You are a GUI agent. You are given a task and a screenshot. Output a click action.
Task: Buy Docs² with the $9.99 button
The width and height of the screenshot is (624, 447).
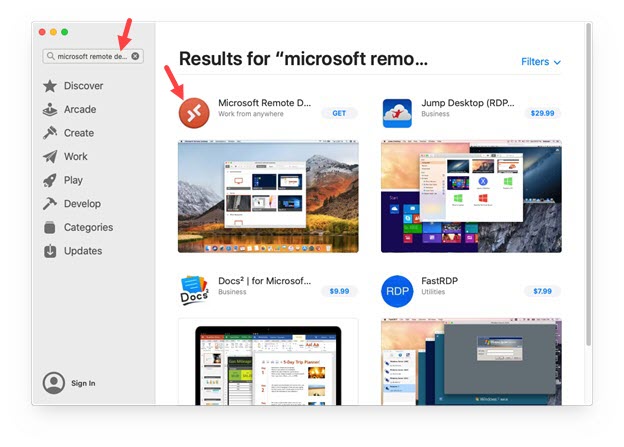(x=339, y=291)
